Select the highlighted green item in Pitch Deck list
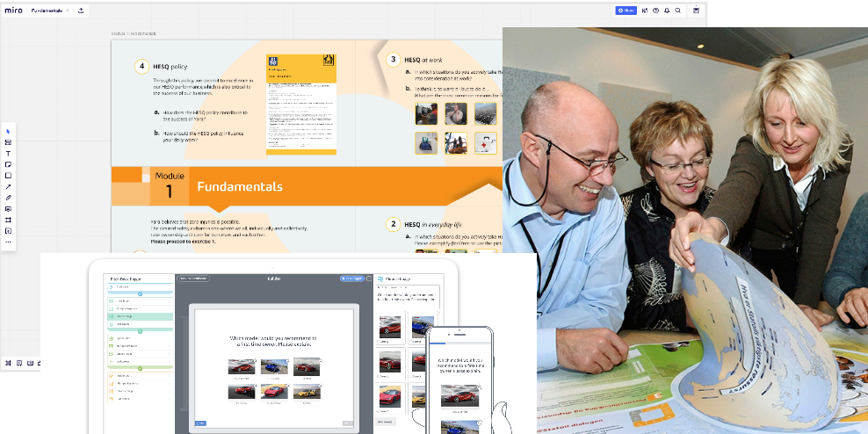 pos(140,316)
